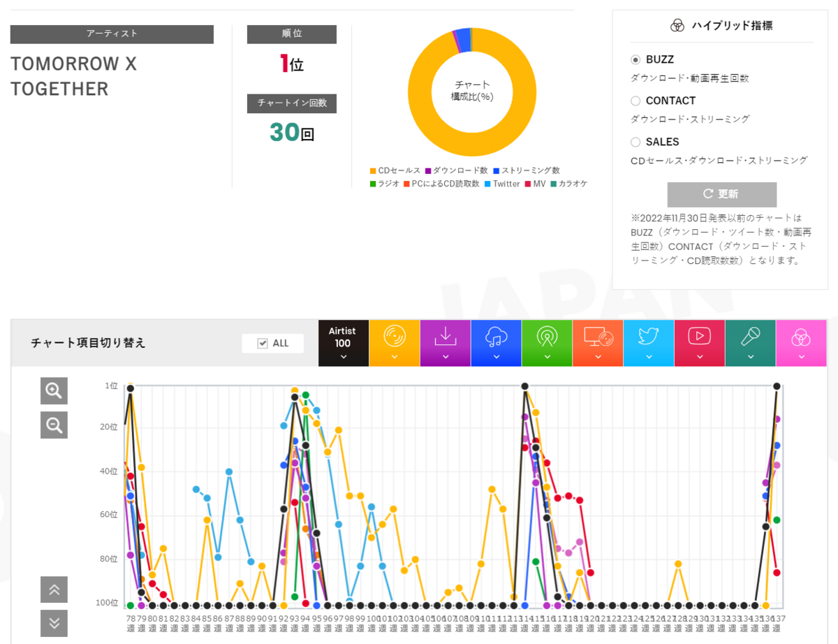Click the アーティスト header label
The image size is (838, 644).
click(x=112, y=34)
